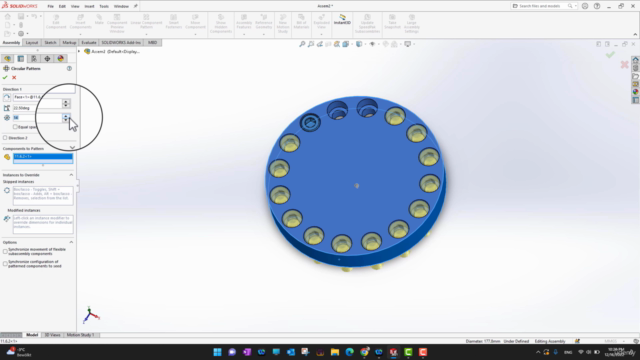Click the number of instances field
The image size is (640, 360).
[x=38, y=118]
